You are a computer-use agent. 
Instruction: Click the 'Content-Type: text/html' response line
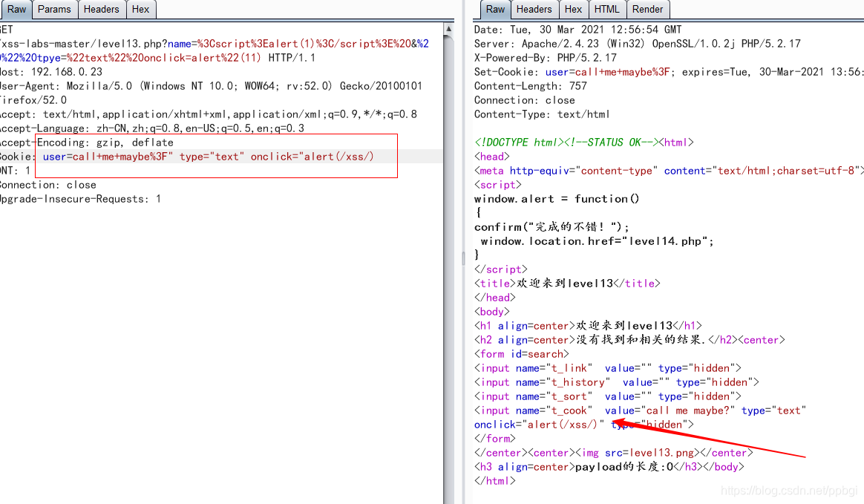pos(542,114)
